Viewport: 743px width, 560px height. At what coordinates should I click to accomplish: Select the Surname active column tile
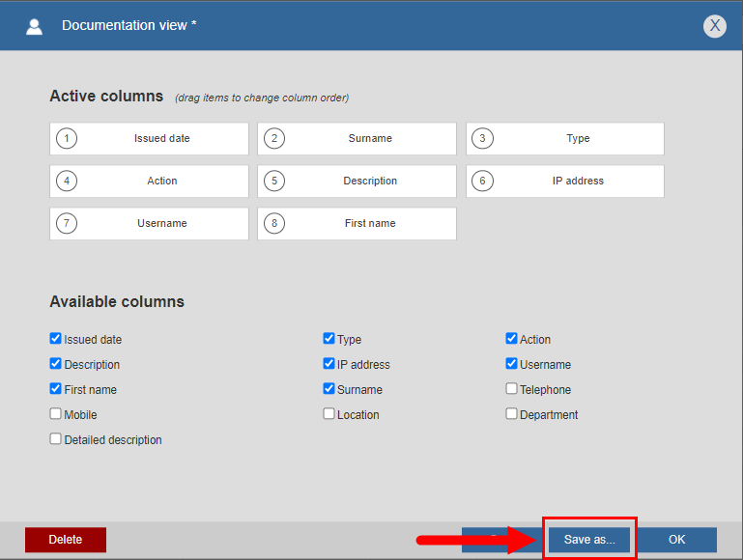tap(357, 138)
